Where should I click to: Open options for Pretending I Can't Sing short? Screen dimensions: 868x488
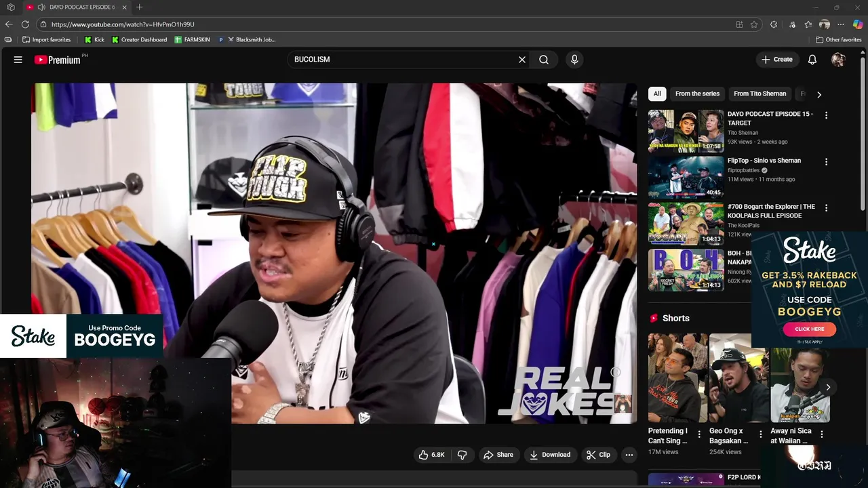[699, 434]
